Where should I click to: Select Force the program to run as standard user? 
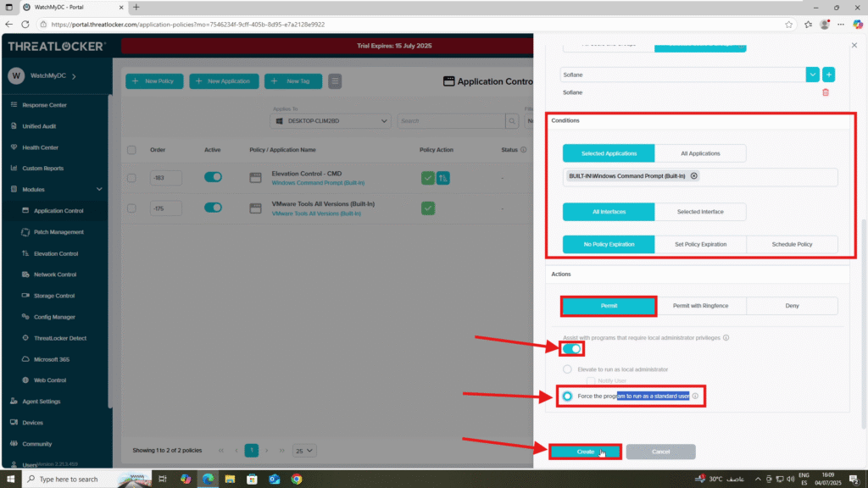(567, 396)
